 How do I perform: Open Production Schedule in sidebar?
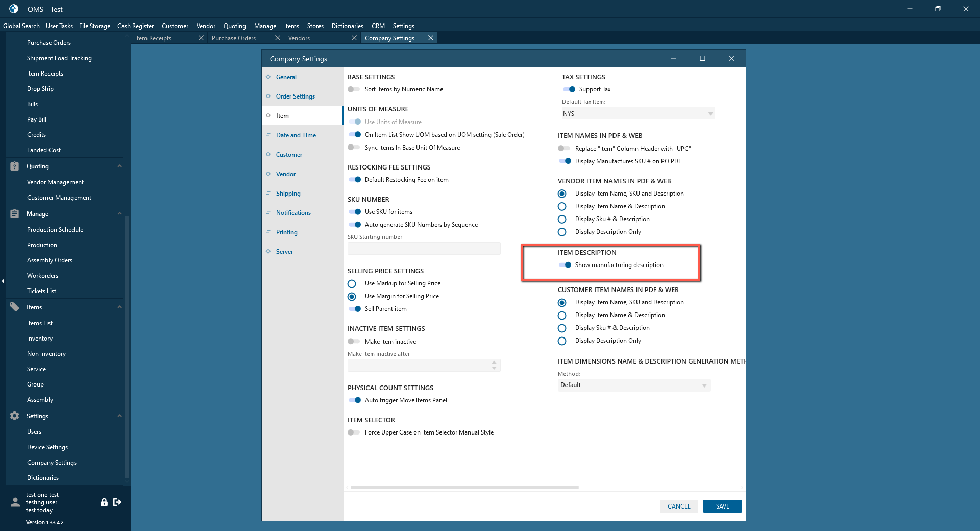tap(55, 230)
